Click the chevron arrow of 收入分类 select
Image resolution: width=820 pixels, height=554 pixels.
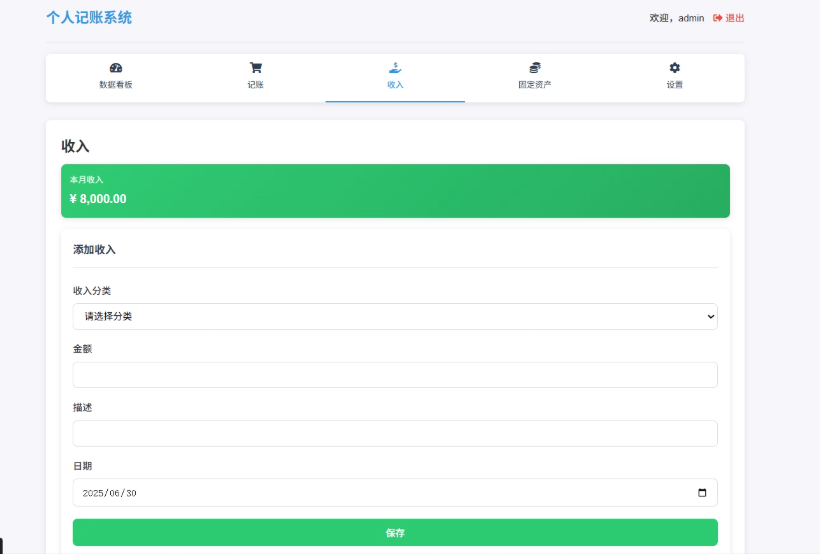coord(711,316)
